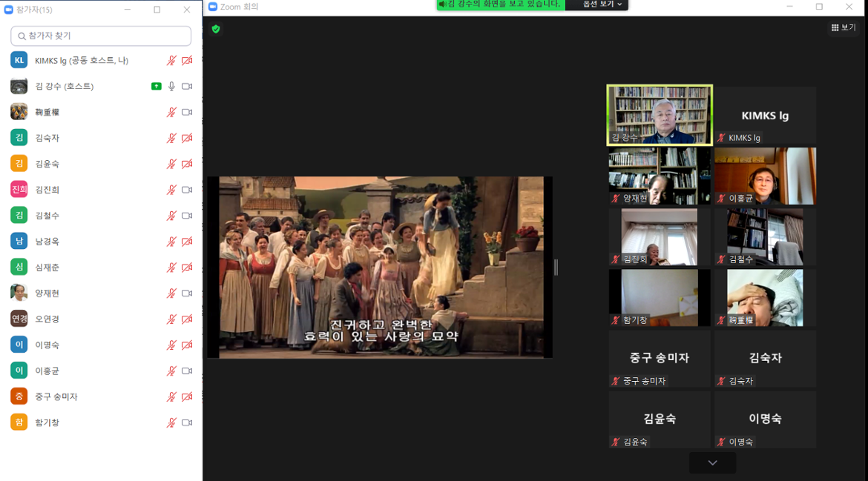This screenshot has width=868, height=481.
Task: Click the camera icon beside 김 강수 (호스트)
Action: [187, 87]
